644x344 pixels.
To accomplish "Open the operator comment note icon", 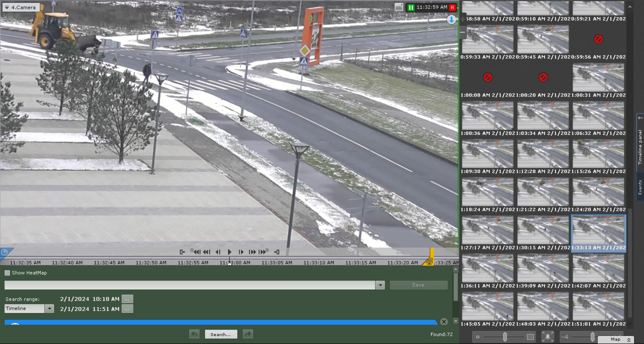I will [398, 7].
